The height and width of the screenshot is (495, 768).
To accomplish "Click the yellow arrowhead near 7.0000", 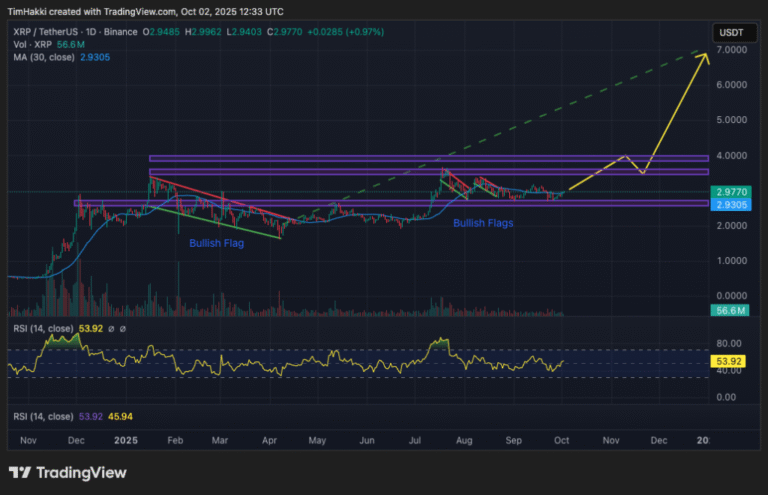I will (705, 54).
